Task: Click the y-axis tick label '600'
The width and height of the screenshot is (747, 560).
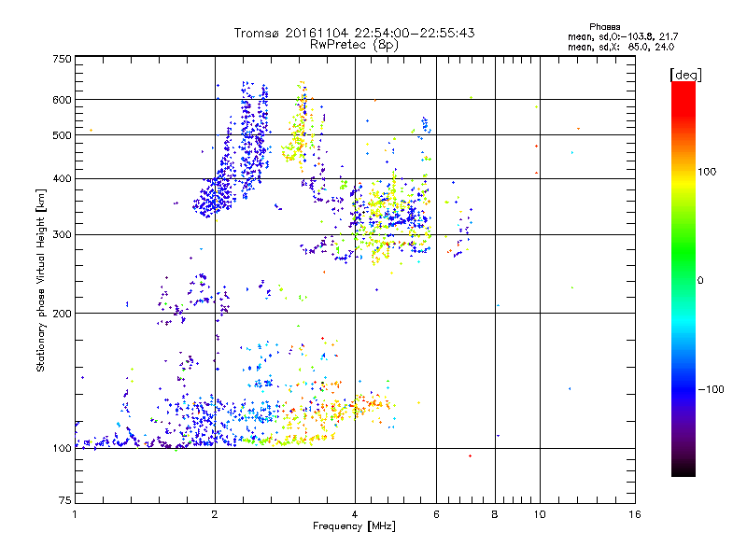Action: tap(62, 100)
